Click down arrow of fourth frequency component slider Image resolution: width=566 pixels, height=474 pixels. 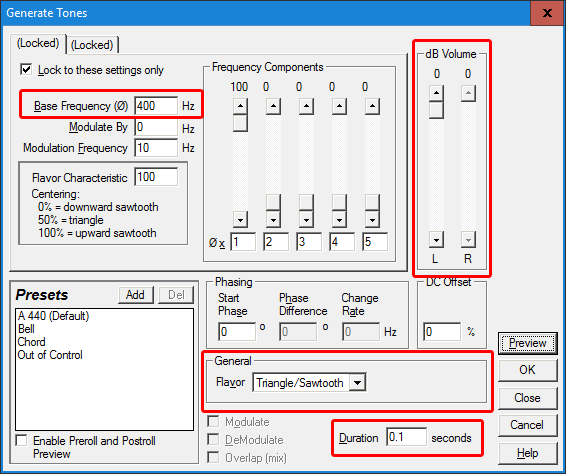(339, 219)
